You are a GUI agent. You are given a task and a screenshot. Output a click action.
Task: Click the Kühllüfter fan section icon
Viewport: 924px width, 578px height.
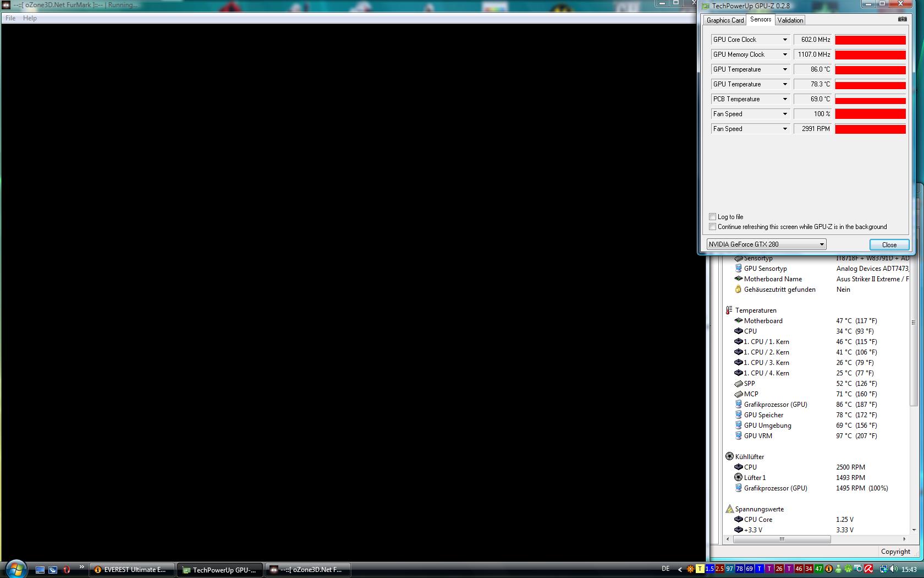click(x=729, y=456)
